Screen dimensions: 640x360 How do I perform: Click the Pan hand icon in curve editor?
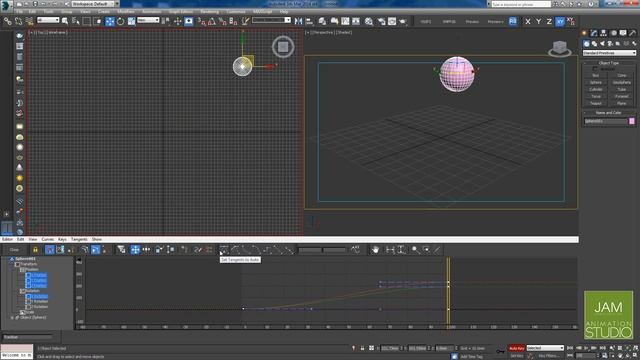pos(375,249)
